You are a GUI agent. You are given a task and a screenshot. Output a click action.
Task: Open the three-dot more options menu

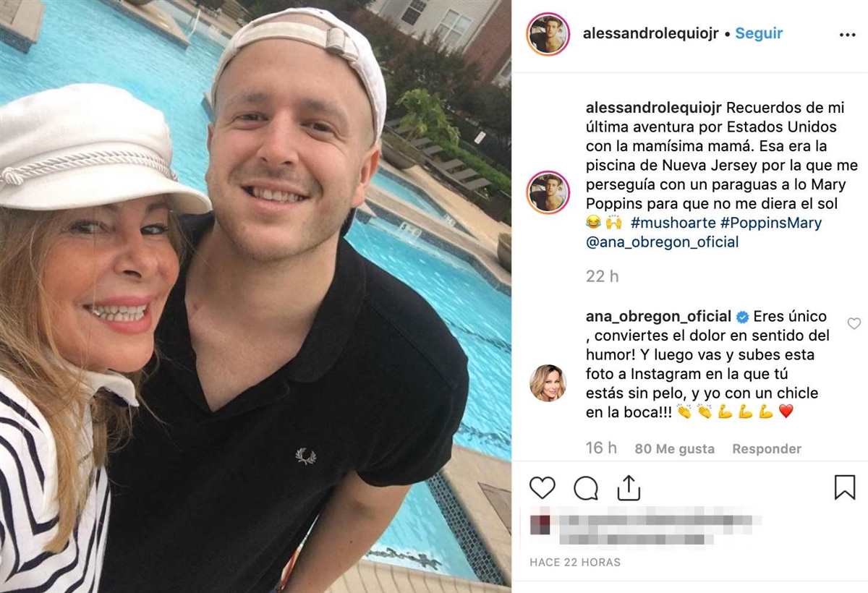pos(847,34)
